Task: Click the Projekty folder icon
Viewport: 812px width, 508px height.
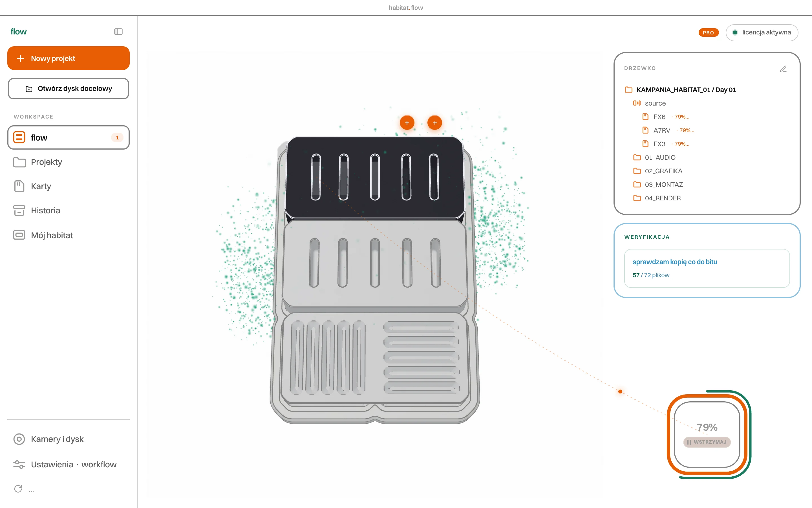Action: click(19, 162)
